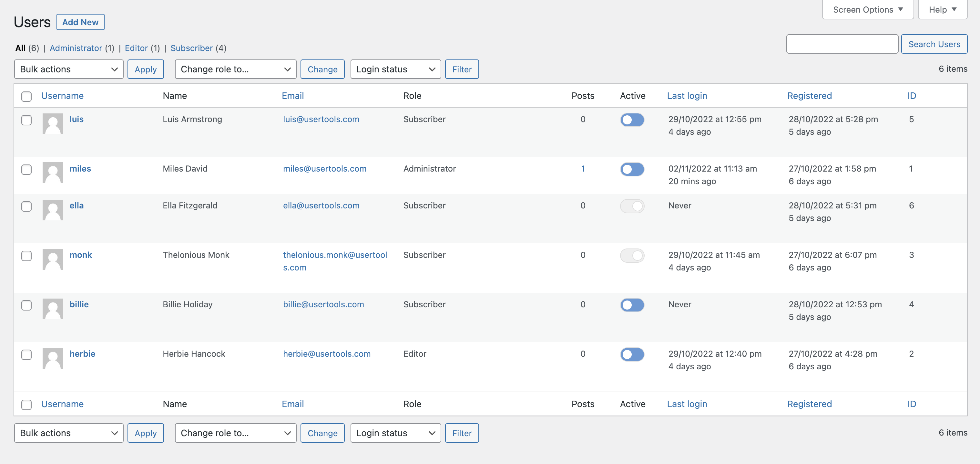Sort by Registered in table header
This screenshot has height=464, width=980.
(x=810, y=96)
